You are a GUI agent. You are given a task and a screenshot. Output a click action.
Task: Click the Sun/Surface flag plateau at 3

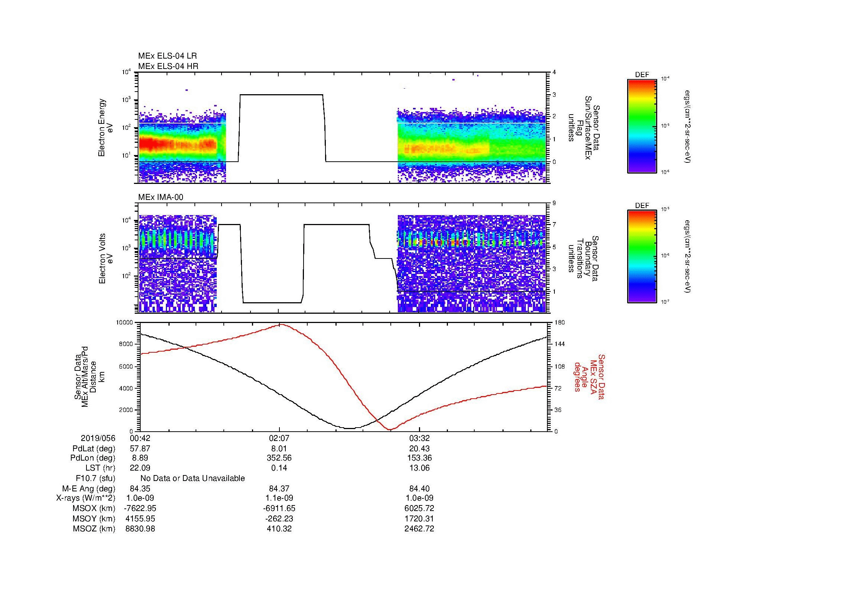pos(281,95)
